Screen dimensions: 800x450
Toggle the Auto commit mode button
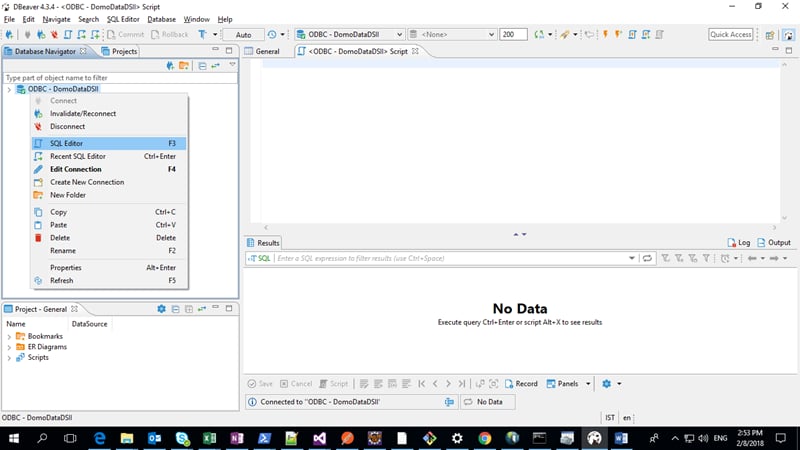(243, 34)
